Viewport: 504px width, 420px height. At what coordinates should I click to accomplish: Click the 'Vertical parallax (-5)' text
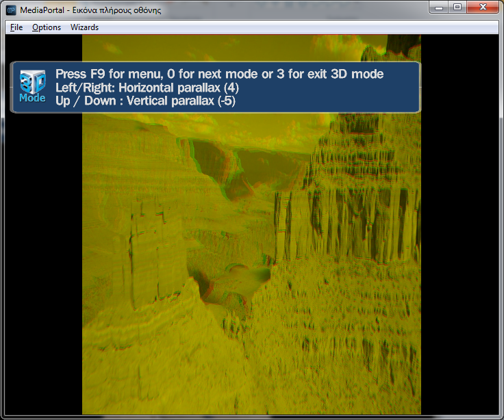[181, 101]
